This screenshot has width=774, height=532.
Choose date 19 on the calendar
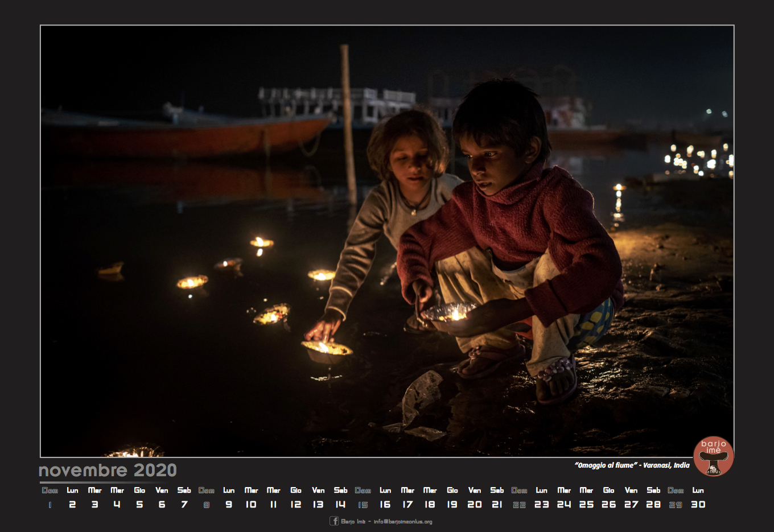click(452, 505)
